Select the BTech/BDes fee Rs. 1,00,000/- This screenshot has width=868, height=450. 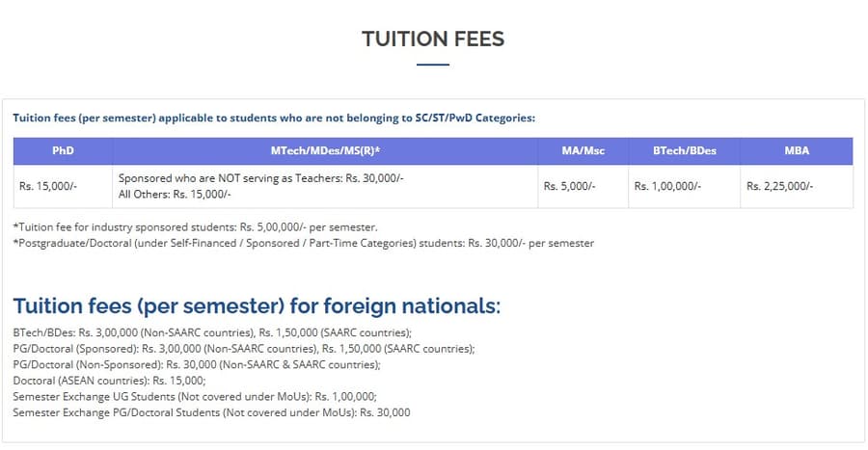point(667,186)
